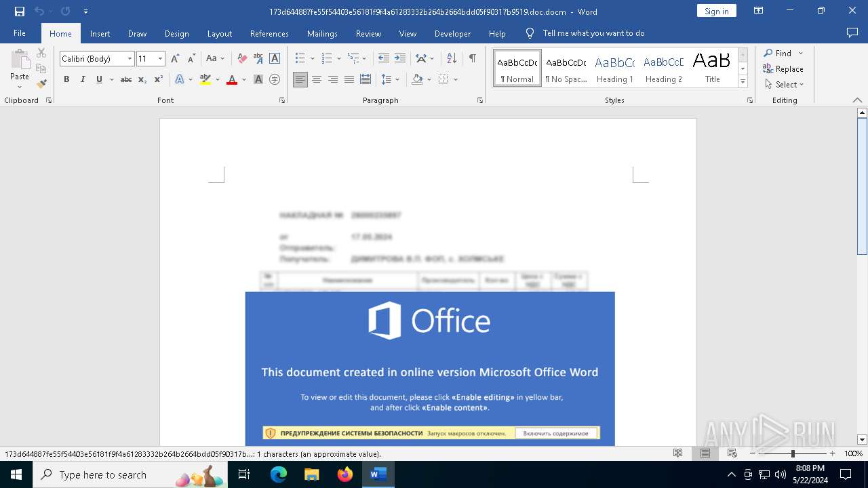Launch Firefox from the taskbar
Image resolution: width=868 pixels, height=488 pixels.
(x=345, y=474)
